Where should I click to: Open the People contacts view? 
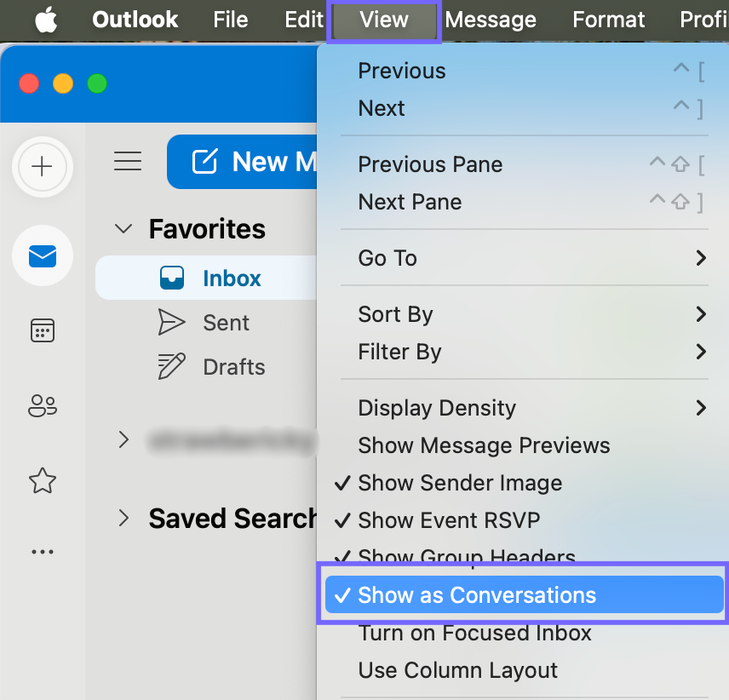43,405
